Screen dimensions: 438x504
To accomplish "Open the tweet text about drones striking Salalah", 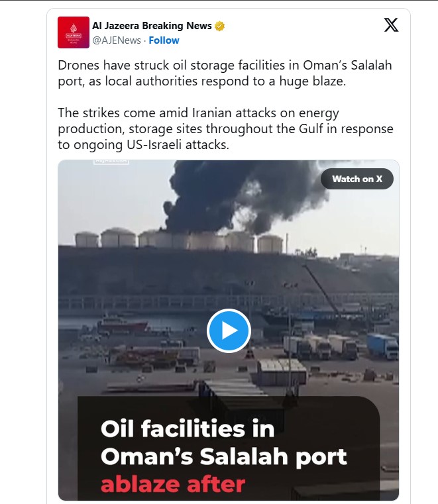I will [x=225, y=73].
